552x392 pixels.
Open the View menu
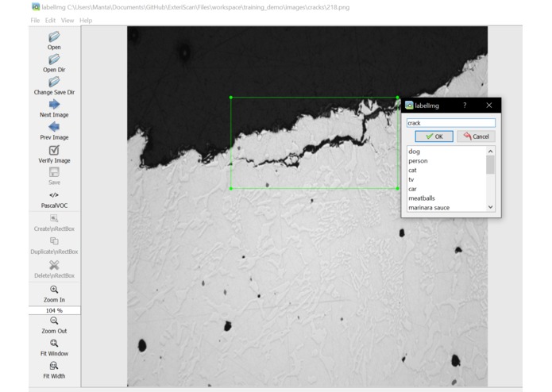point(68,21)
